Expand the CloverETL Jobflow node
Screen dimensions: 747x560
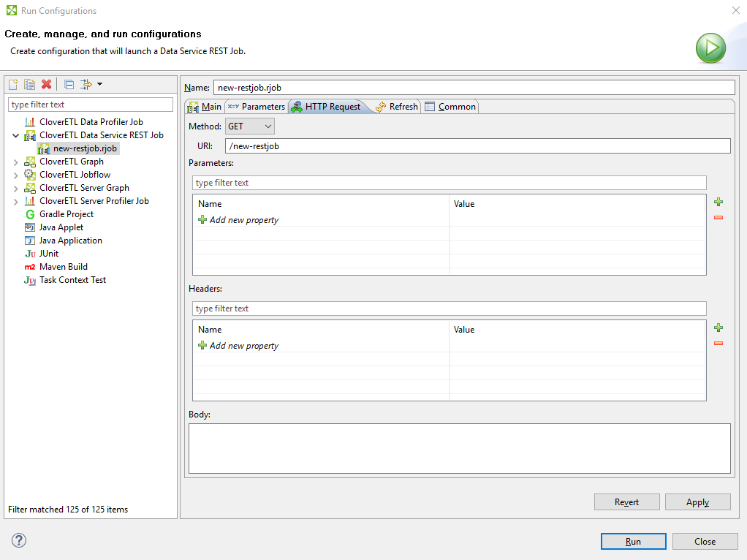pos(16,175)
